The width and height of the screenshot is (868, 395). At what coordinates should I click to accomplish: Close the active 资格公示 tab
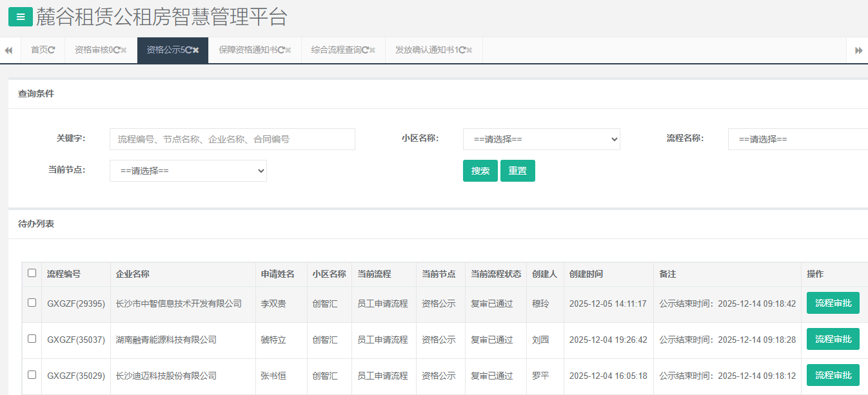click(x=195, y=50)
